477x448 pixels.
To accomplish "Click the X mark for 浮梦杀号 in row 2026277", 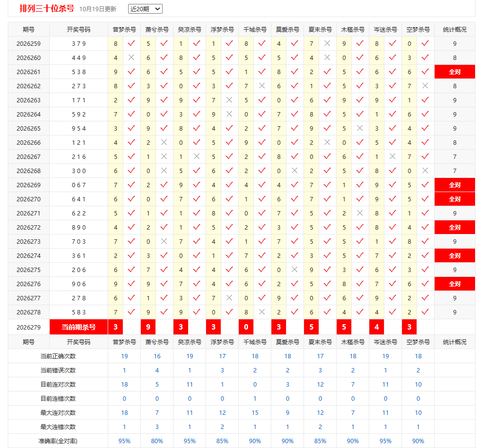I will pyautogui.click(x=229, y=298).
